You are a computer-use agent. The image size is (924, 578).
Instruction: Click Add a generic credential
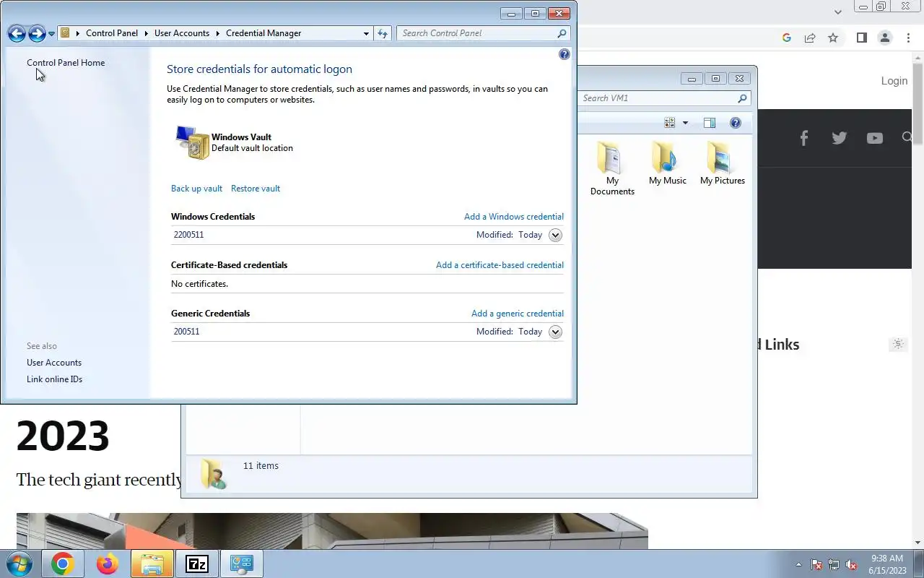[518, 314]
